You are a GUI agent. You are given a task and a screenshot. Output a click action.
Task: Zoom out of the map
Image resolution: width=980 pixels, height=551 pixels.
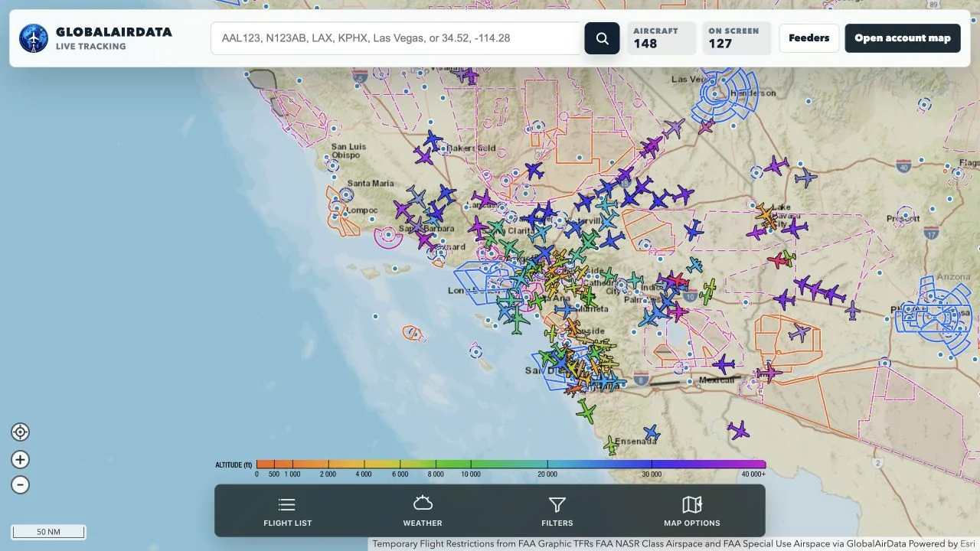20,484
